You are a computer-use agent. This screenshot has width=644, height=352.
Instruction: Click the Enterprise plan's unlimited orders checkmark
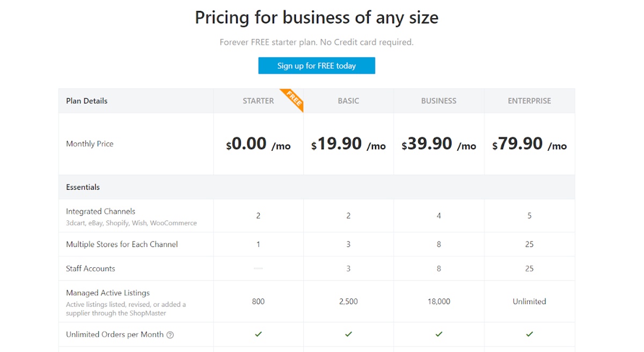click(x=529, y=334)
